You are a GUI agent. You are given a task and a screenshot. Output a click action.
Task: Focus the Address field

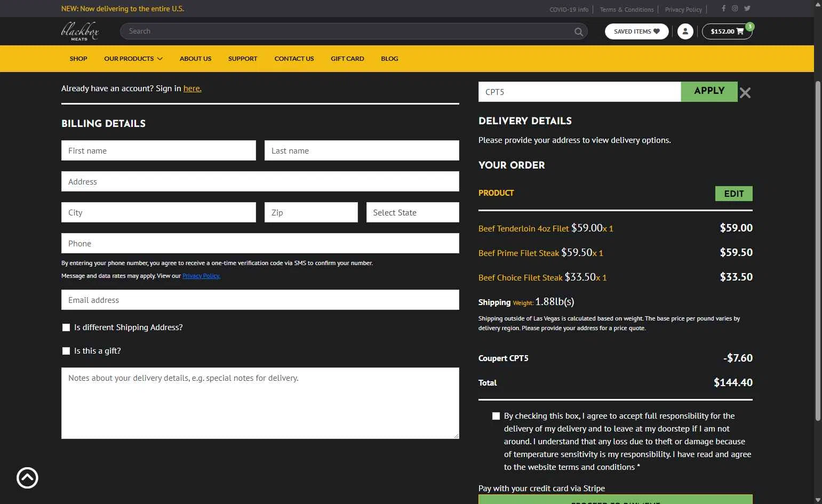tap(260, 181)
